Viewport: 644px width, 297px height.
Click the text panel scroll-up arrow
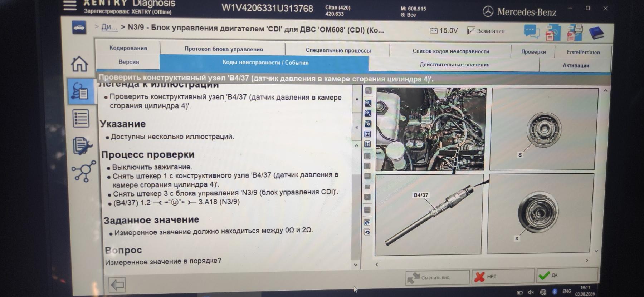pyautogui.click(x=356, y=145)
